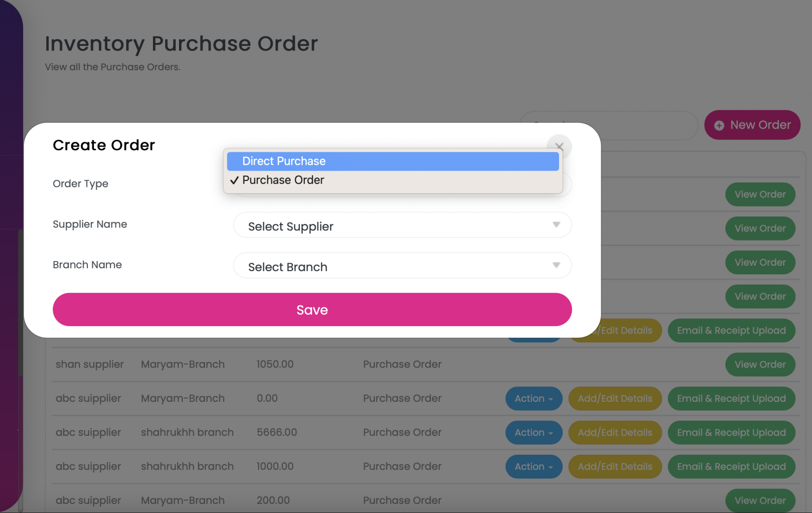Open Action dropdown for 5666.00 order

pos(533,432)
